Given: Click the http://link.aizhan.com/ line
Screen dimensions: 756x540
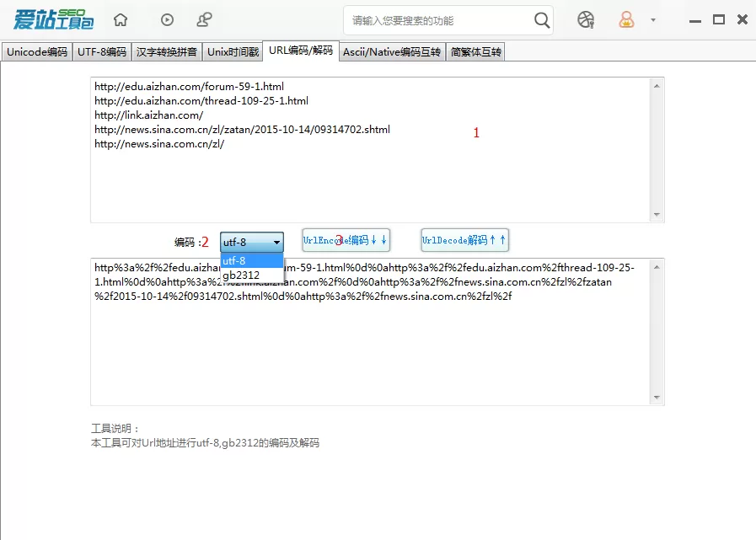Looking at the screenshot, I should [x=148, y=115].
